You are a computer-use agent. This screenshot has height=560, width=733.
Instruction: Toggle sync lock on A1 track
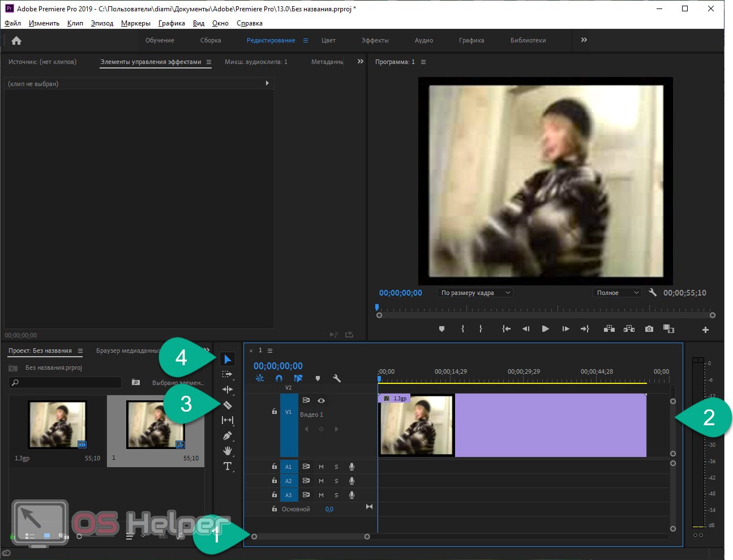306,467
